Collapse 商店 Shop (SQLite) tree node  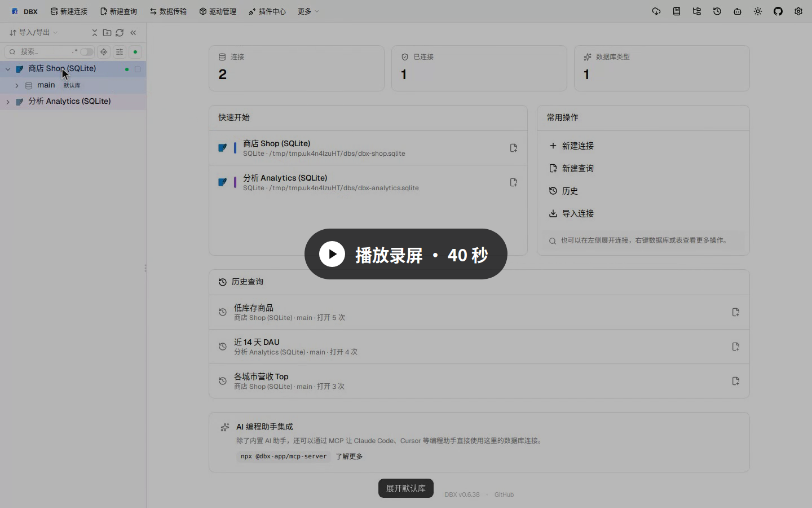8,69
